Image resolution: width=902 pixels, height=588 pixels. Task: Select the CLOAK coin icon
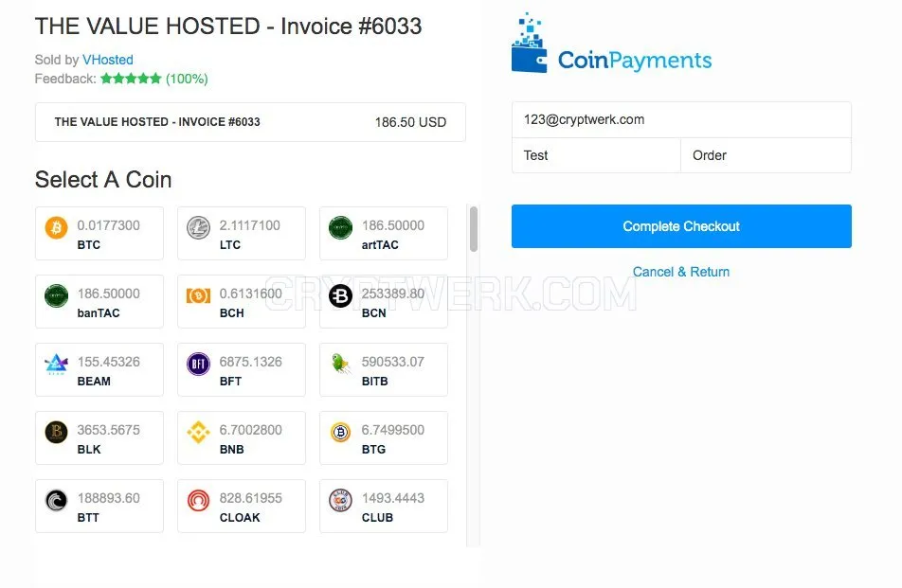[x=198, y=501]
